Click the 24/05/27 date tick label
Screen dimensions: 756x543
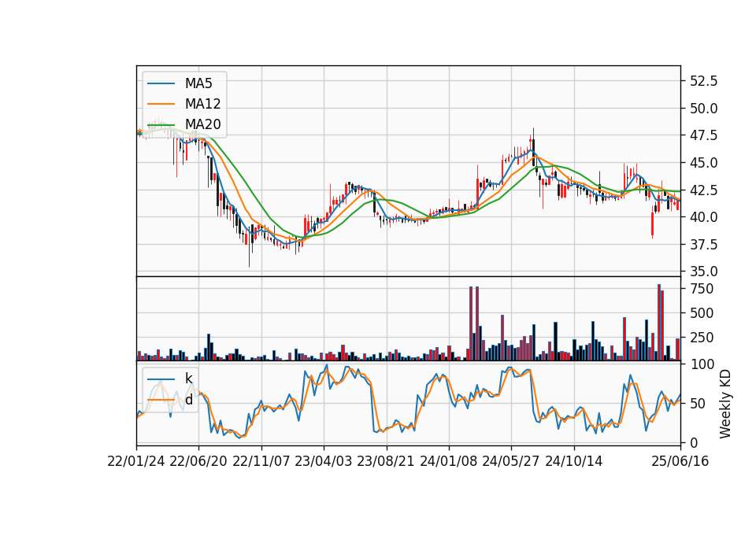(x=510, y=462)
